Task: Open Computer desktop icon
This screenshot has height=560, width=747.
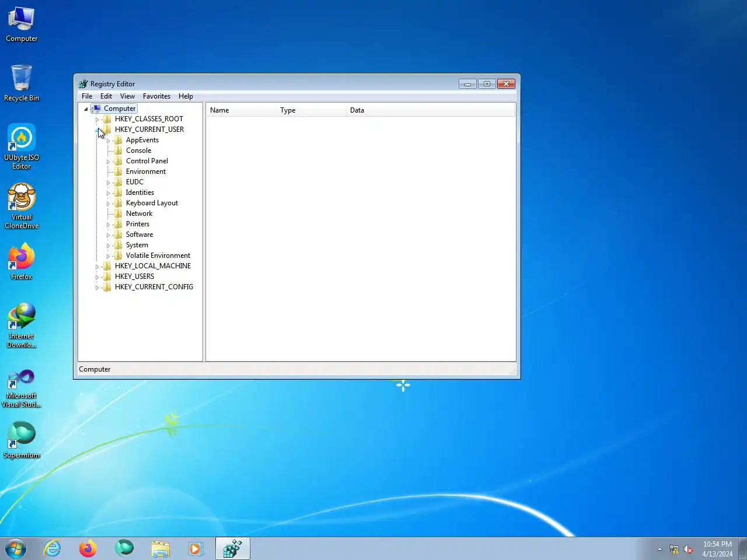Action: click(x=22, y=24)
